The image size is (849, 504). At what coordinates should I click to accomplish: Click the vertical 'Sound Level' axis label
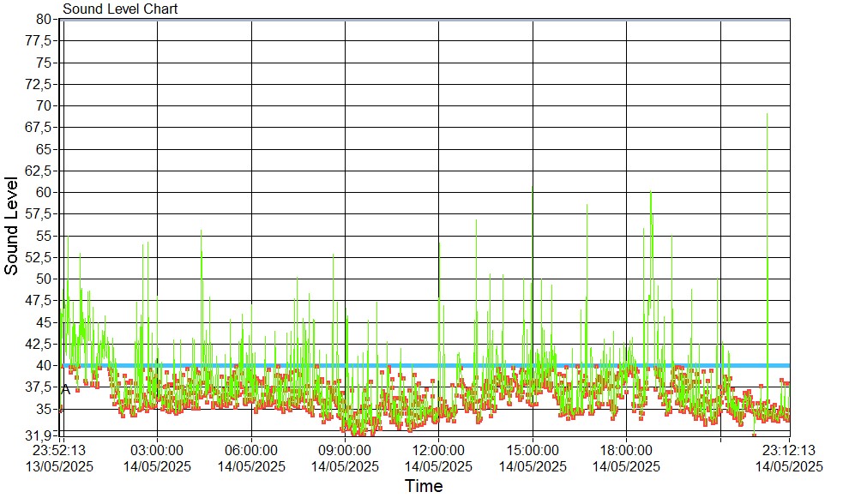pos(12,225)
